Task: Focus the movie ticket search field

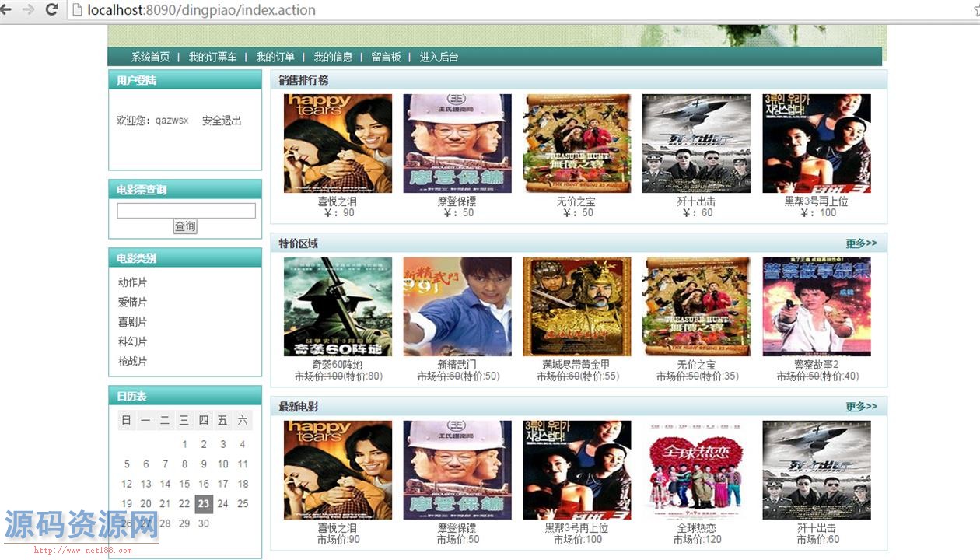Action: (x=186, y=211)
